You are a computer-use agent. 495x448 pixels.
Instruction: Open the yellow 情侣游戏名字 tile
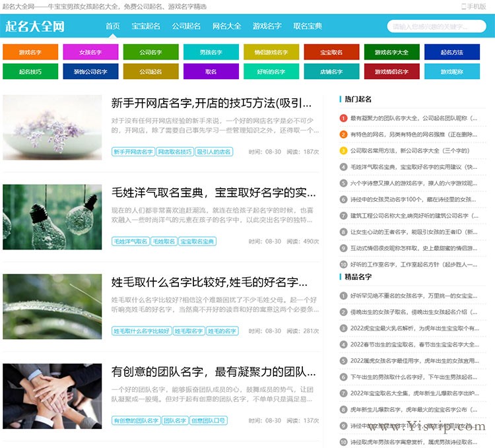coord(271,52)
